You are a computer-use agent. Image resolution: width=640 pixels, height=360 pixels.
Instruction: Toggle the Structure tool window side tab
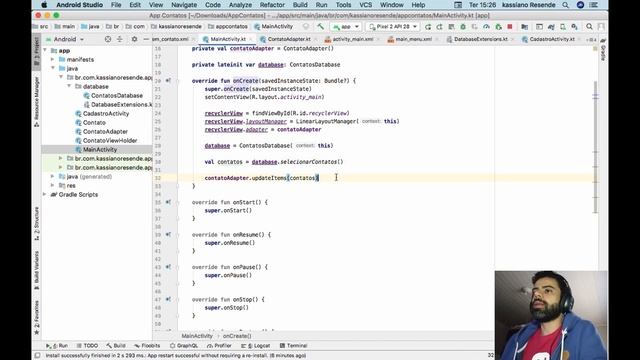pos(36,223)
